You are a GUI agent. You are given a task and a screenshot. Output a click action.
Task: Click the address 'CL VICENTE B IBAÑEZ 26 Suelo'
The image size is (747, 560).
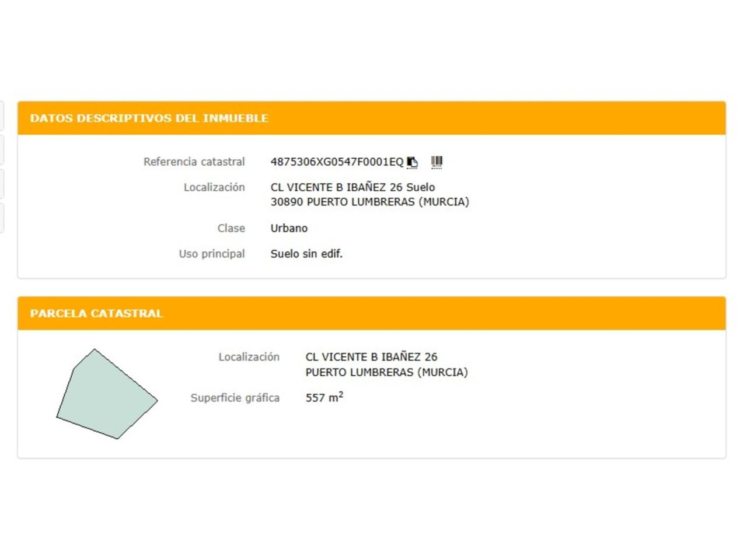[x=352, y=187]
